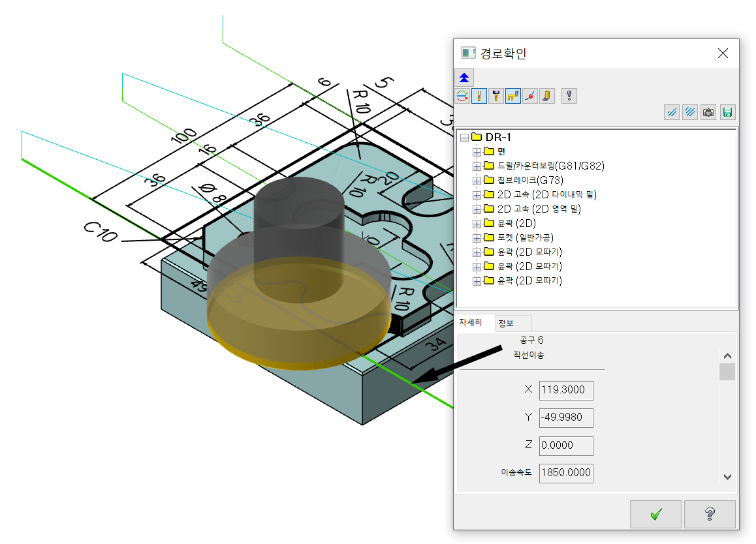Image resolution: width=756 pixels, height=544 pixels.
Task: Click the details scrollbar down arrow
Action: tap(727, 477)
